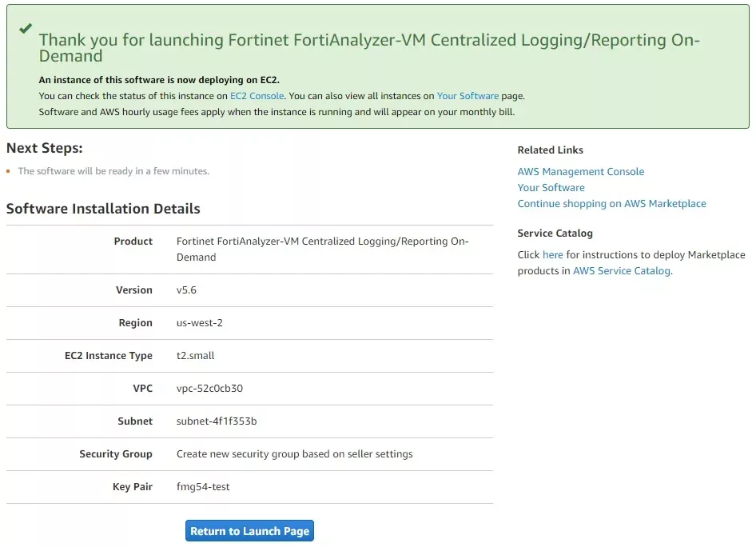Click the Product name value in the table
Image resolution: width=756 pixels, height=547 pixels.
pyautogui.click(x=323, y=249)
